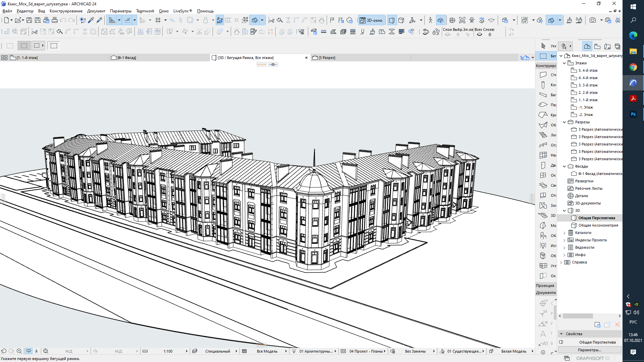The image size is (644, 362).
Task: Click the Параметры... button
Action: coord(590,350)
